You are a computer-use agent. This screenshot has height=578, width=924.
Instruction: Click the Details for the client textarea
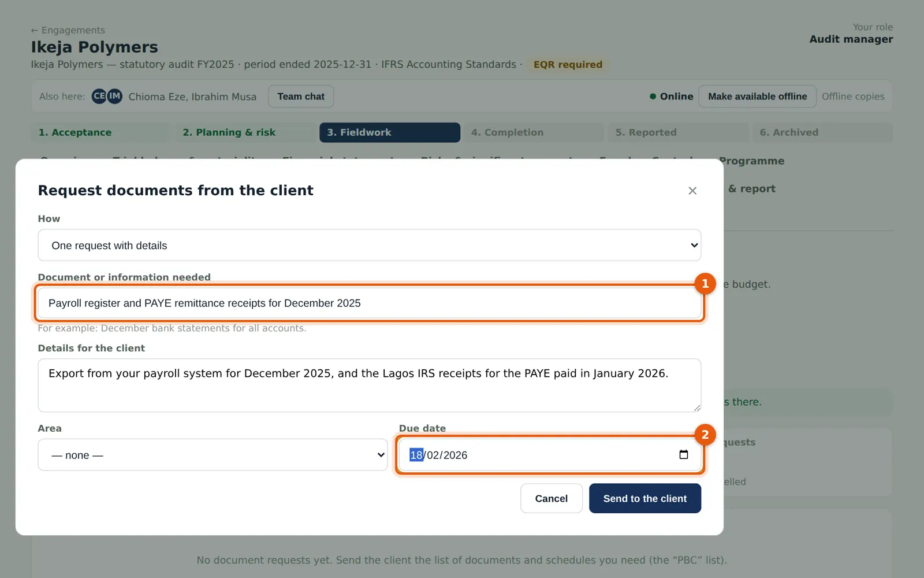[370, 385]
